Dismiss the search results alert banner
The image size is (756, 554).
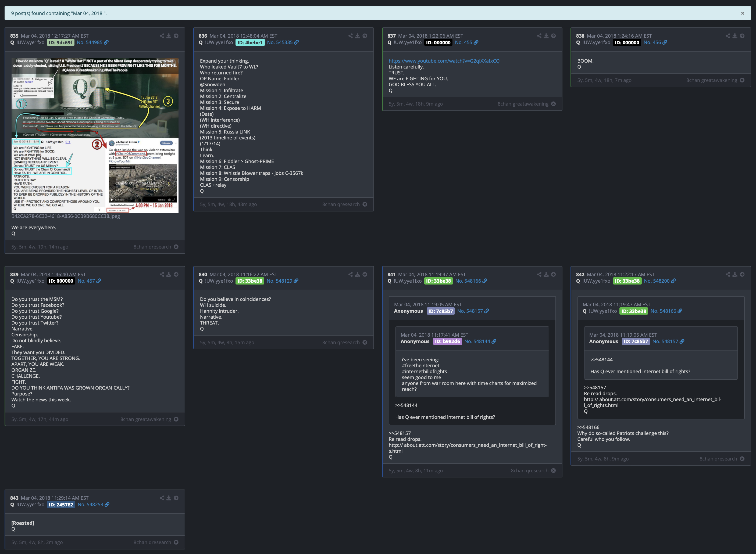pos(743,13)
